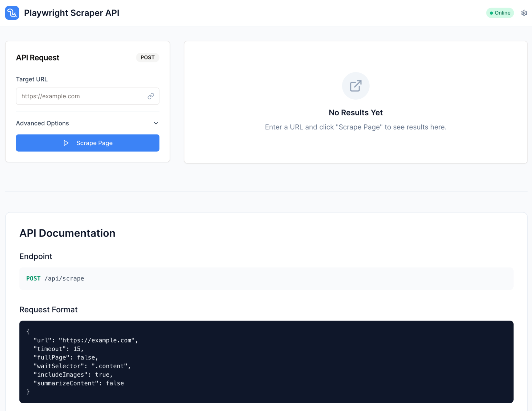Click the external-link icon above No Results Yet

click(x=356, y=86)
